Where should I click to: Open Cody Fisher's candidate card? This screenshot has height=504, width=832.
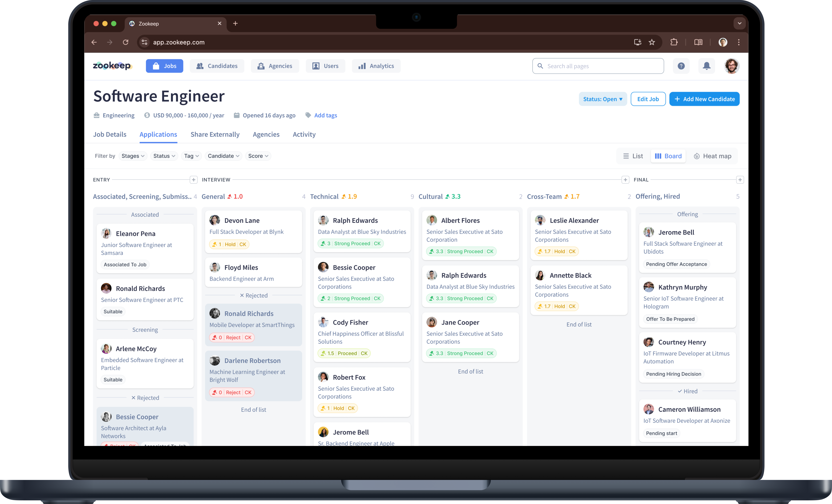pos(362,337)
